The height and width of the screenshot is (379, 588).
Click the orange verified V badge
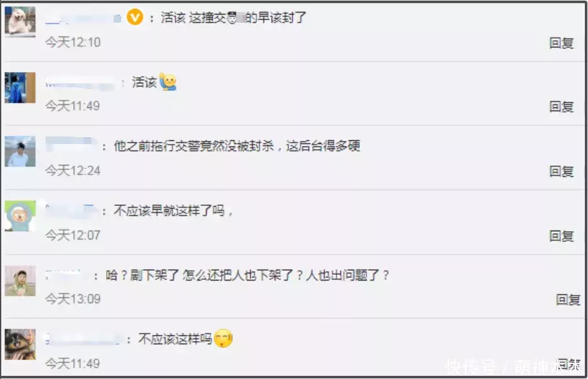coord(135,18)
